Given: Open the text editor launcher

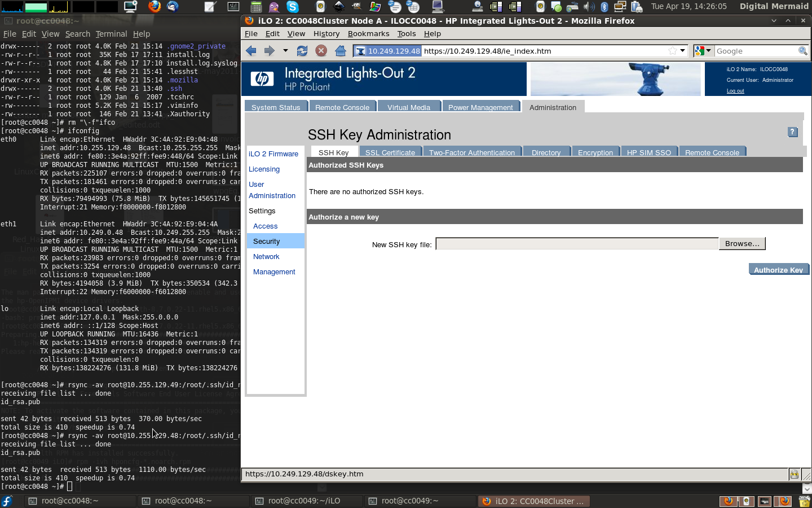Looking at the screenshot, I should 210,7.
